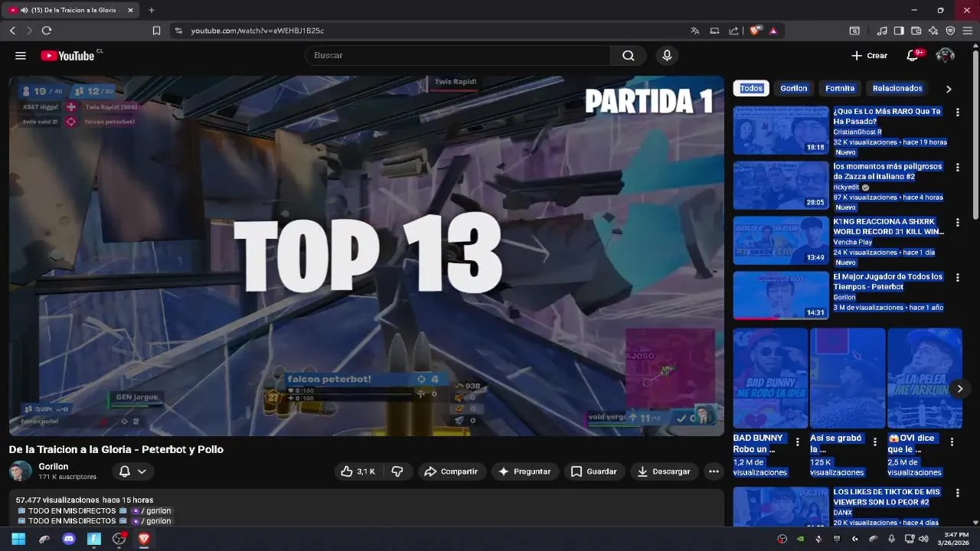Open Brave Leo AI sparkle icon
The height and width of the screenshot is (551, 980).
tap(933, 31)
